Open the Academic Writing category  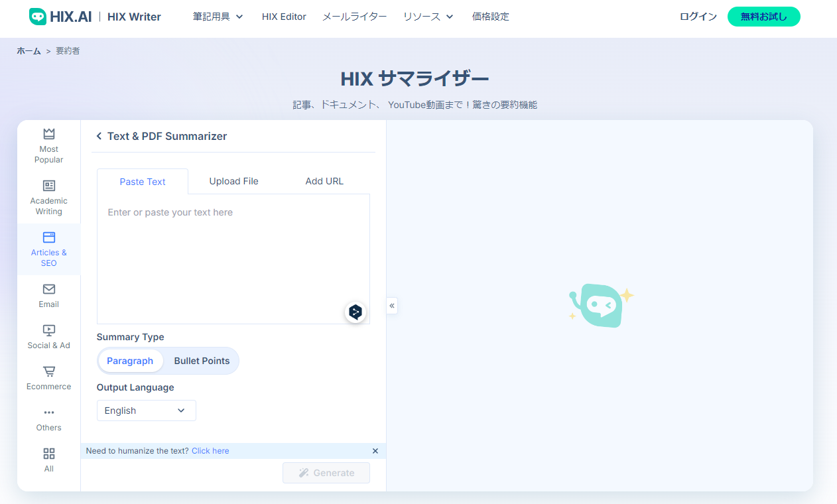pyautogui.click(x=48, y=196)
